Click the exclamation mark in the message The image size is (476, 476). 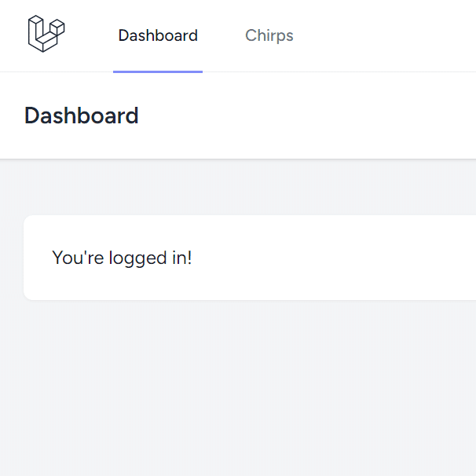point(190,258)
